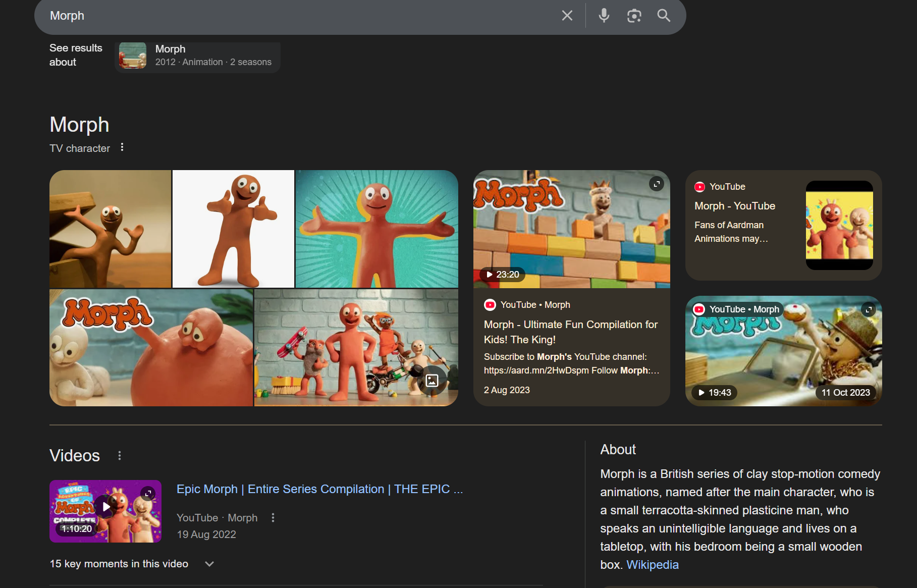Click the YouTube logo icon next to YouTube • Morph
The height and width of the screenshot is (588, 917).
pos(490,305)
